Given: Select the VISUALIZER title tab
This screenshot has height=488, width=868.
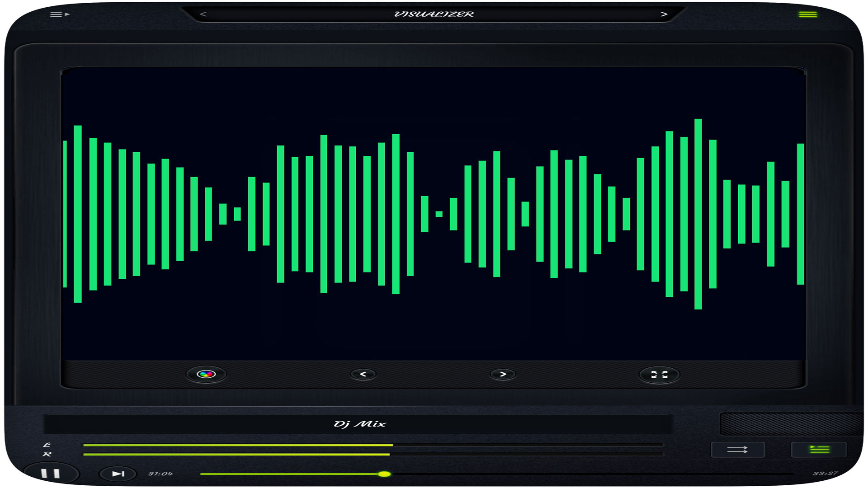Looking at the screenshot, I should click(433, 14).
